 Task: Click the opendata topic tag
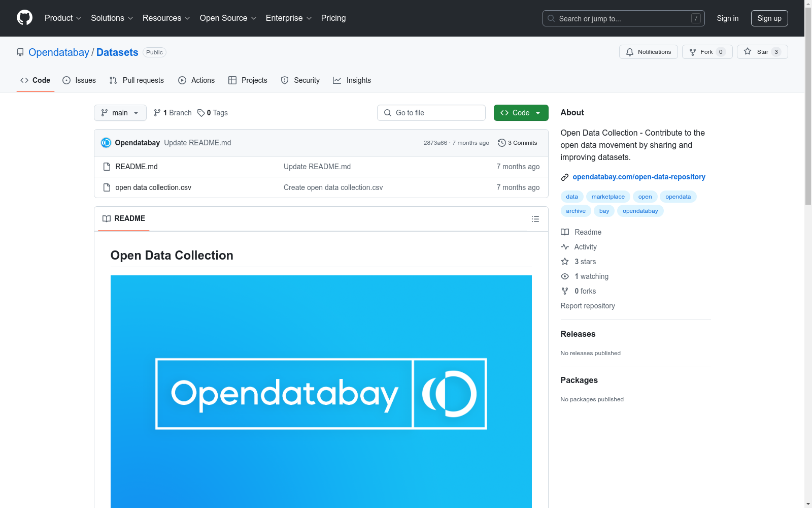(x=678, y=197)
